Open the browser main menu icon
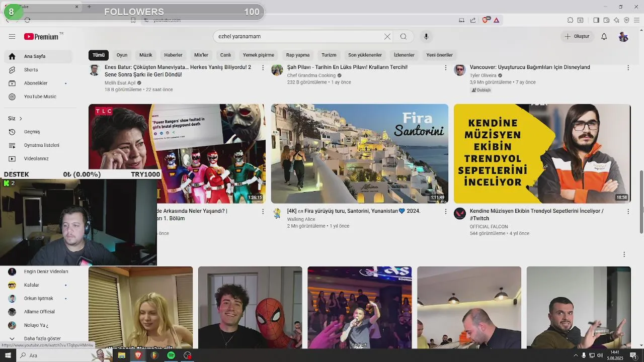This screenshot has width=644, height=362. pos(636,20)
